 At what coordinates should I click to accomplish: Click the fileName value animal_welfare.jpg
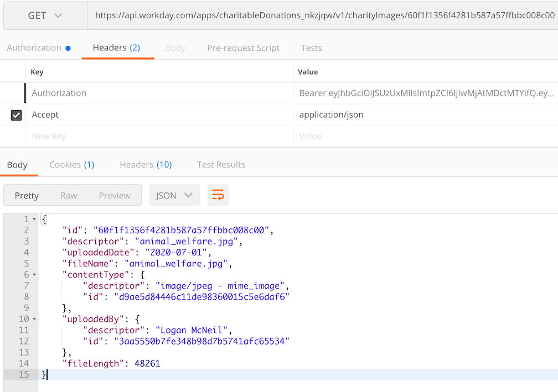176,264
